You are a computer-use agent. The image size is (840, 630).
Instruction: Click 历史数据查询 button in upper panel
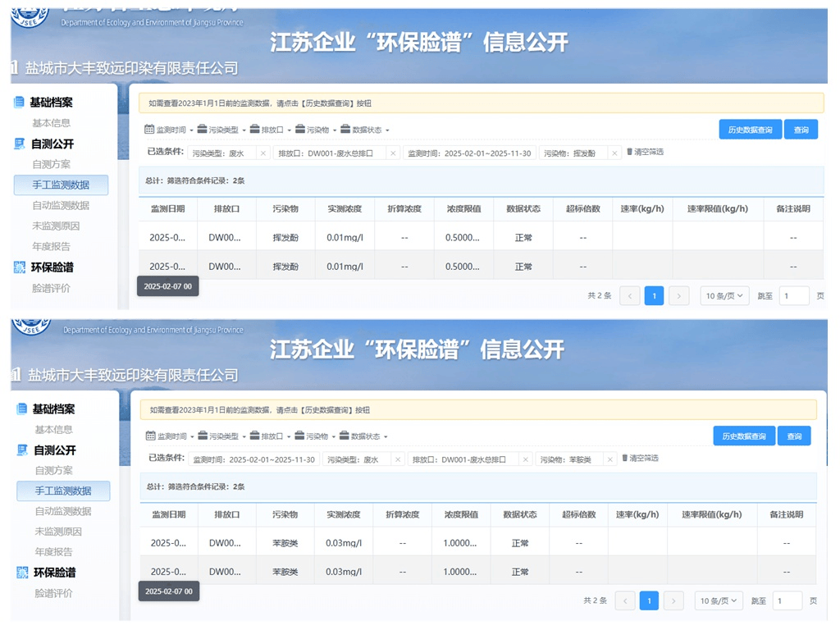coord(750,130)
